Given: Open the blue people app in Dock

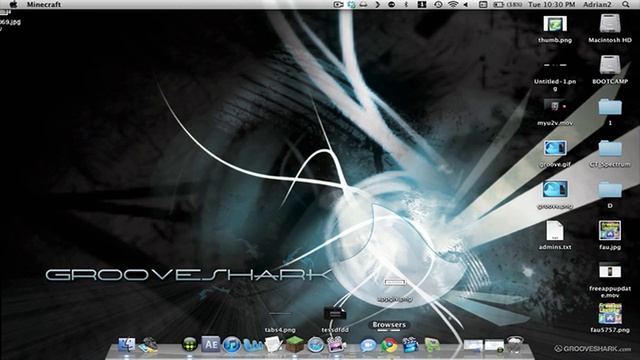Looking at the screenshot, I should 253,346.
